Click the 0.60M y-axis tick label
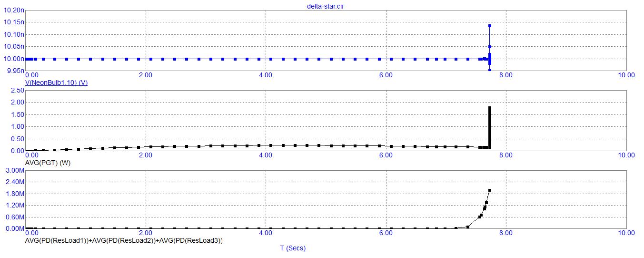Image resolution: width=644 pixels, height=258 pixels. pos(14,217)
